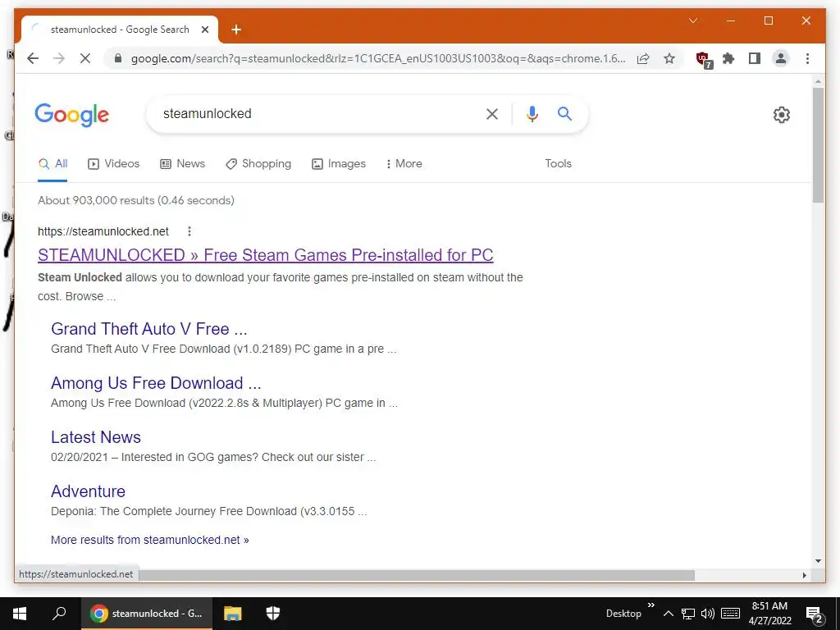Viewport: 840px width, 630px height.
Task: Open the notification center icon
Action: [x=814, y=614]
